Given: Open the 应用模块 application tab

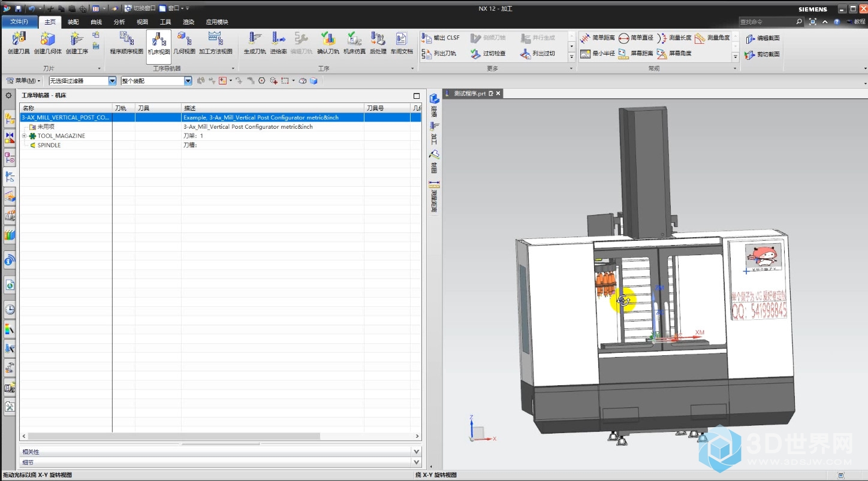Looking at the screenshot, I should pos(217,22).
